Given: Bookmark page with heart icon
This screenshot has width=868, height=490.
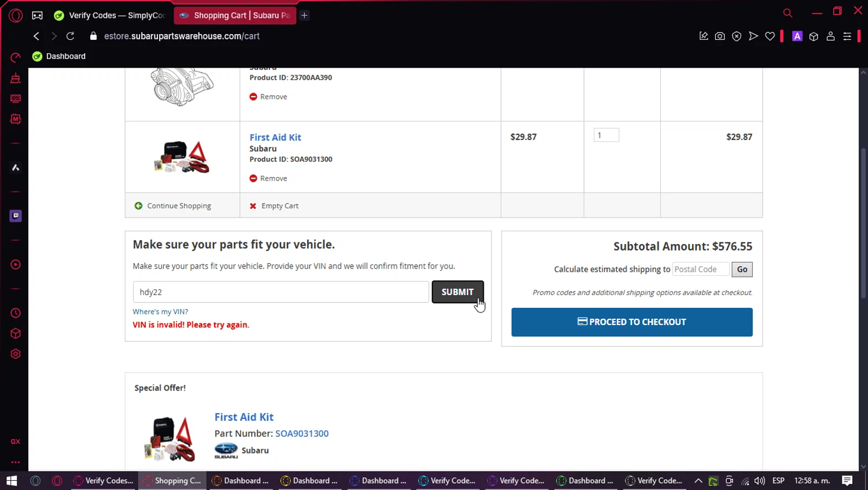Looking at the screenshot, I should coord(770,36).
